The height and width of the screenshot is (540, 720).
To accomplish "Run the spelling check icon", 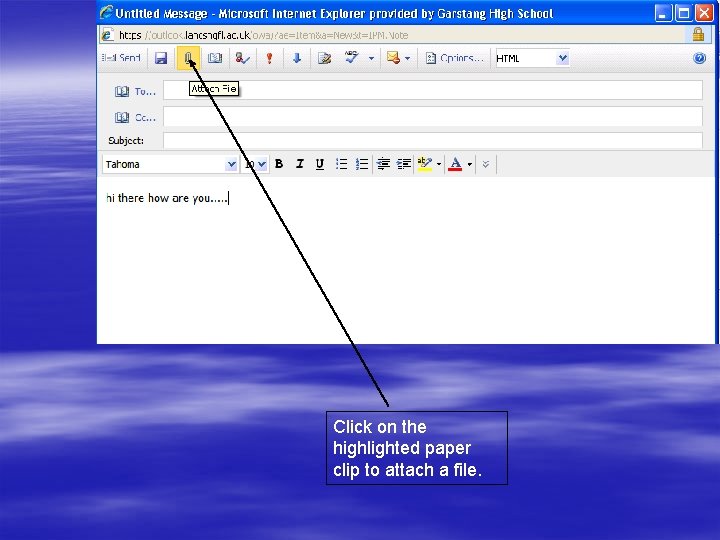I will coord(352,57).
